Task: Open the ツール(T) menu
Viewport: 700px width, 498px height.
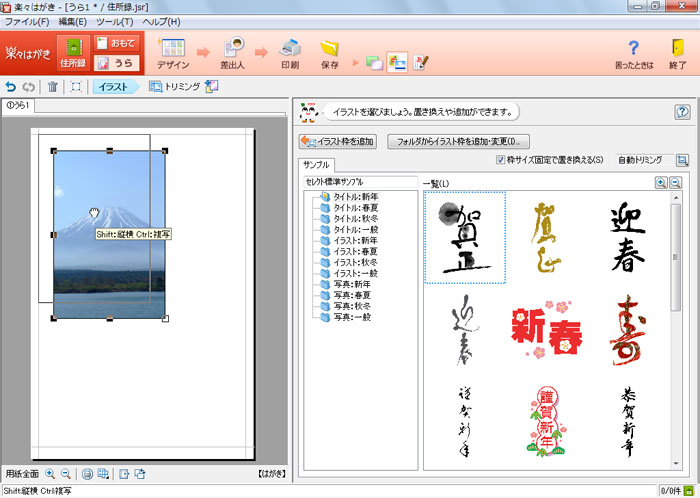Action: (115, 21)
